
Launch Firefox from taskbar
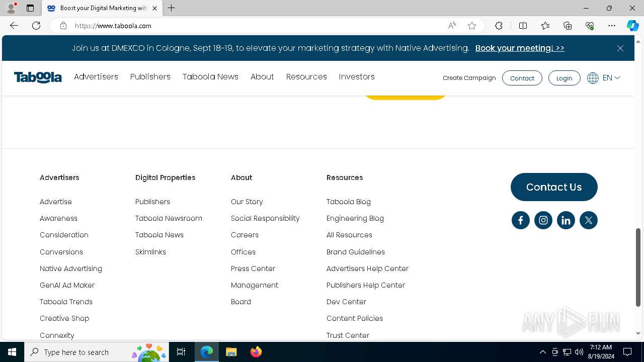(x=256, y=352)
